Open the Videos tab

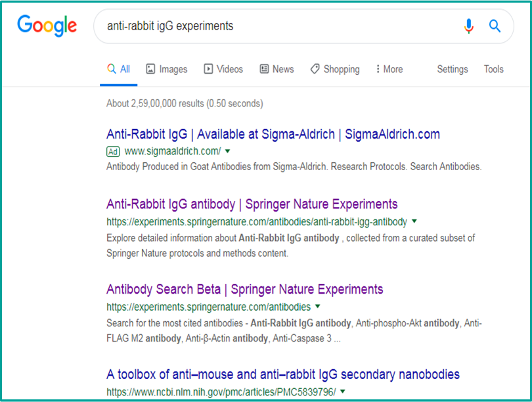223,69
